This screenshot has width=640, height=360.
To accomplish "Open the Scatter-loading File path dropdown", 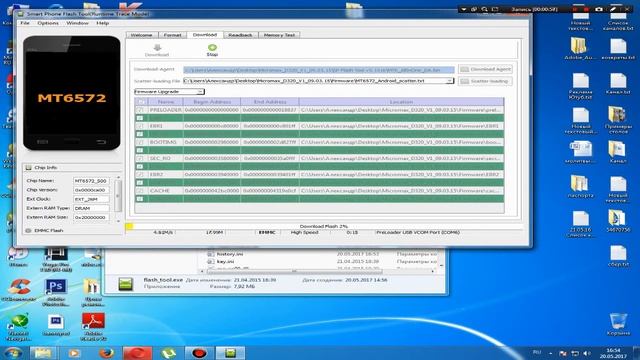I will (x=449, y=81).
